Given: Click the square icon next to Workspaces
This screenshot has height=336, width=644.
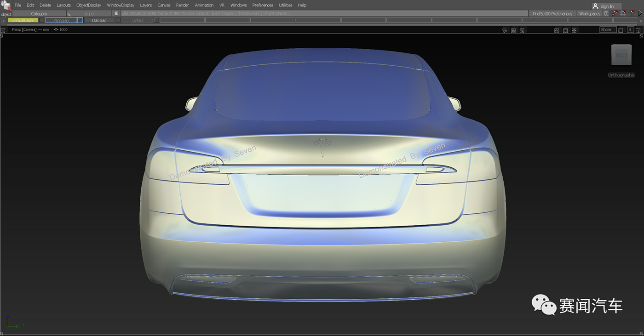Looking at the screenshot, I should coord(607,14).
